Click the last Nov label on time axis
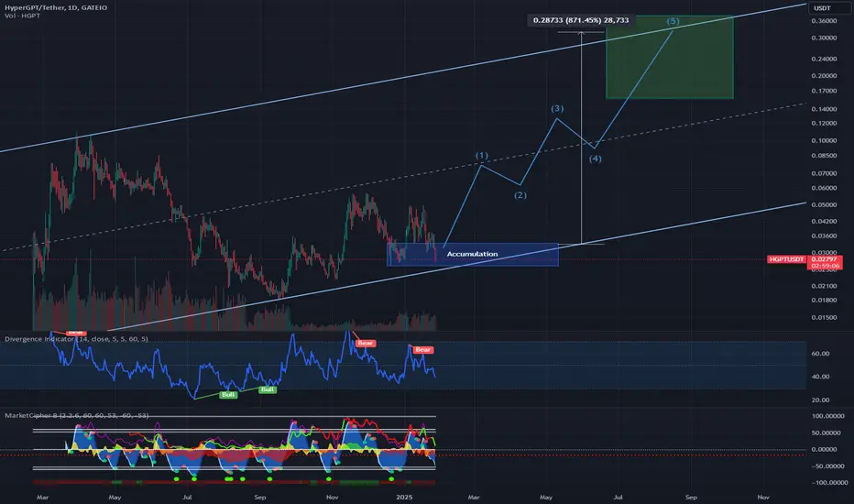Image resolution: width=854 pixels, height=504 pixels. (x=763, y=497)
